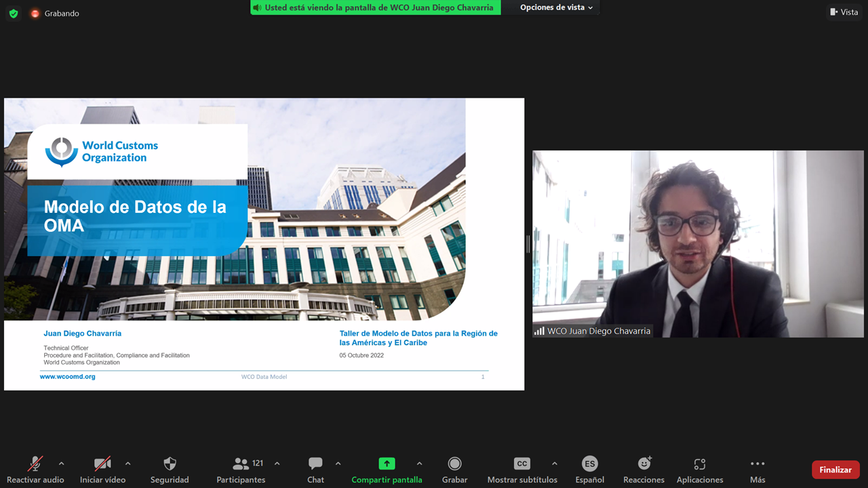Screen dimensions: 868x488
Task: Click the date 05 Octubre 2022
Action: point(361,355)
